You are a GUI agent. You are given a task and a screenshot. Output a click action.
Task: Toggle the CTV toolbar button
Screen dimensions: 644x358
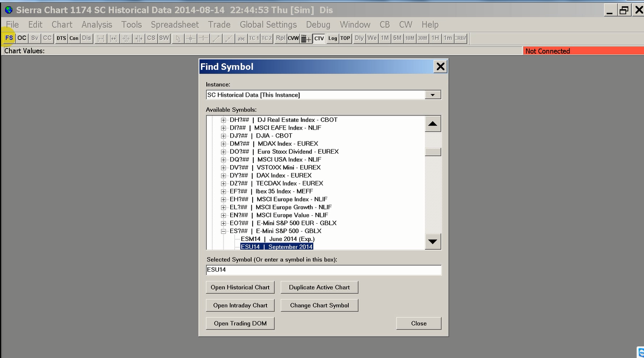click(319, 38)
